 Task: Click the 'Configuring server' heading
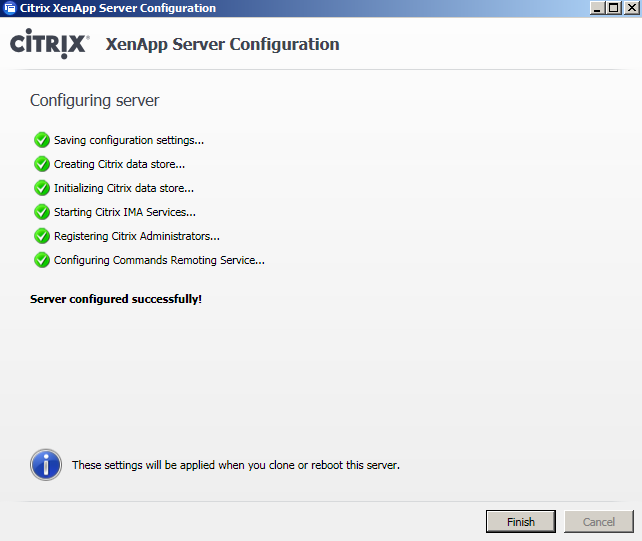(95, 100)
